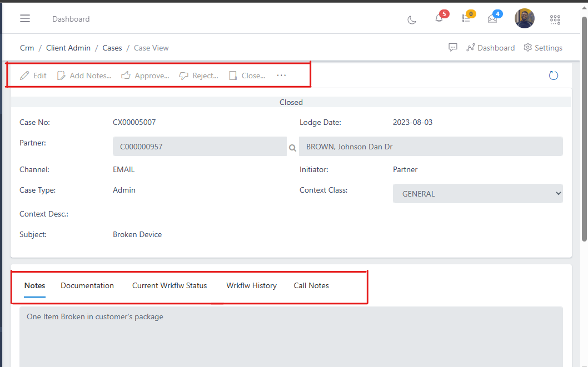This screenshot has height=367, width=588.
Task: Open the apps grid menu
Action: coord(555,18)
